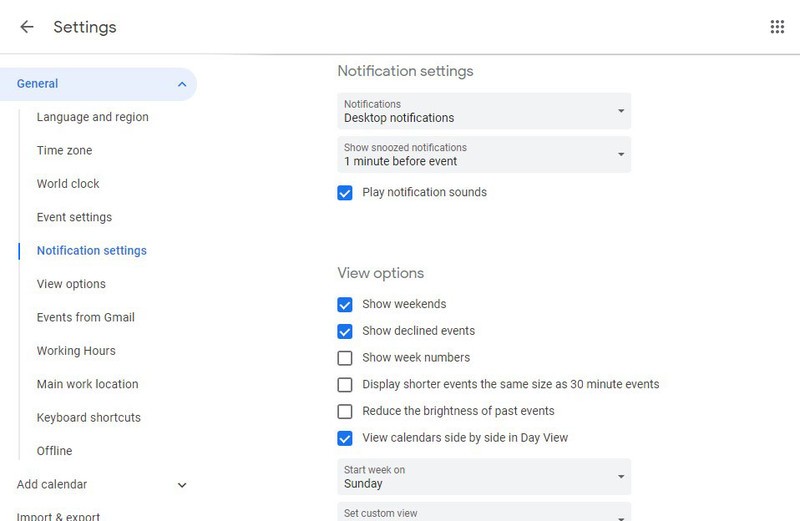Open Add calendar section
800x521 pixels.
tap(52, 484)
